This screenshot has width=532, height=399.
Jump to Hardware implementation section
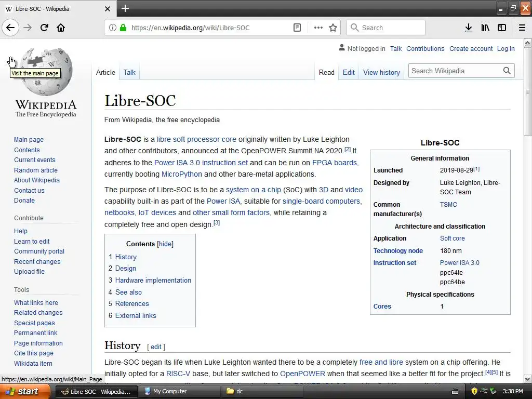[153, 280]
